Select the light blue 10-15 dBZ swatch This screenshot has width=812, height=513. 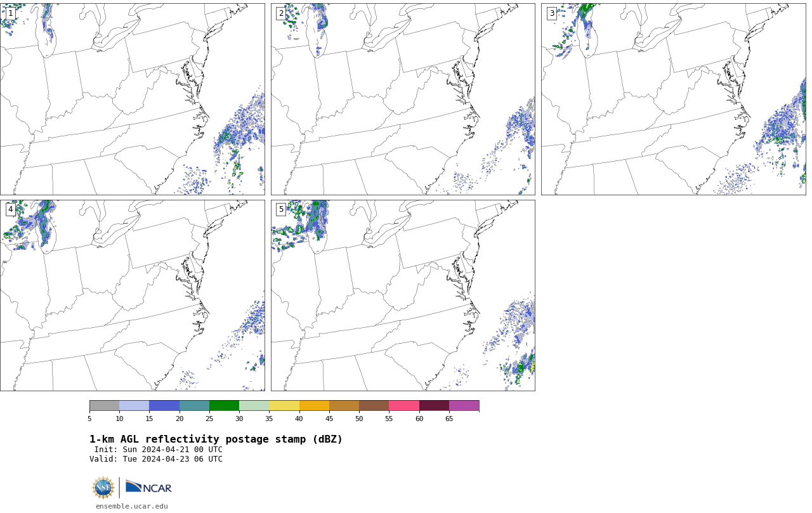134,406
